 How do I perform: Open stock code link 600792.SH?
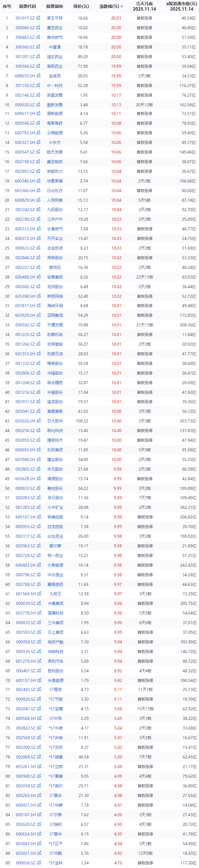point(25,133)
